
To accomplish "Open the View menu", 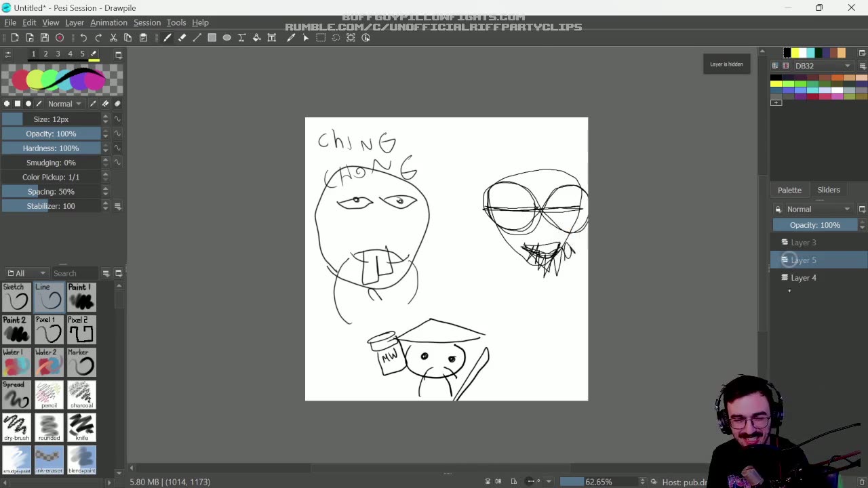I will (50, 22).
